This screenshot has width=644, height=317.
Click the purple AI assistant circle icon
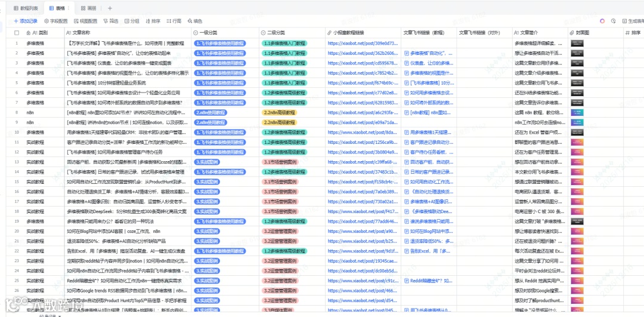point(602,21)
